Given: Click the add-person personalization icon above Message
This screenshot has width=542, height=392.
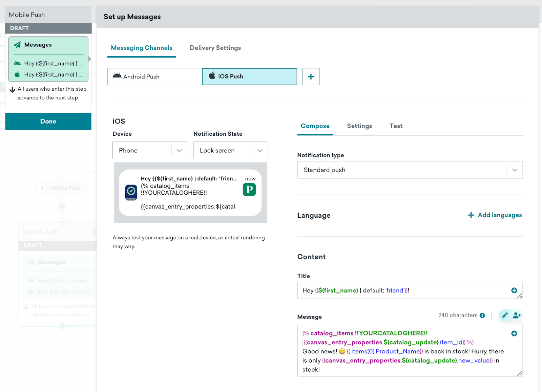Looking at the screenshot, I should click(517, 315).
